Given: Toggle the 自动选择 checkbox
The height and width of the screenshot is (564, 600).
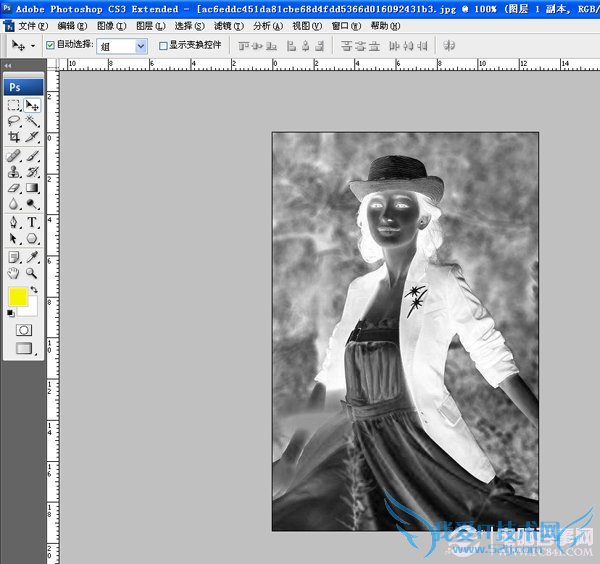Looking at the screenshot, I should (x=50, y=45).
